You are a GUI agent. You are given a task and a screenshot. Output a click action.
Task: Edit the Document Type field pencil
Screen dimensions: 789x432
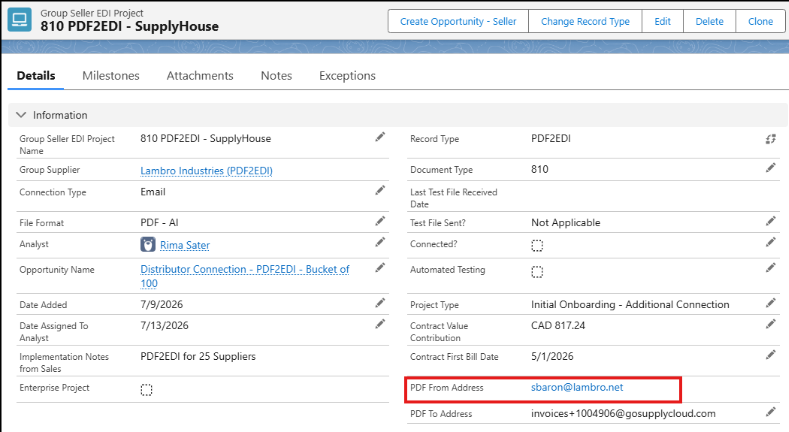coord(771,167)
